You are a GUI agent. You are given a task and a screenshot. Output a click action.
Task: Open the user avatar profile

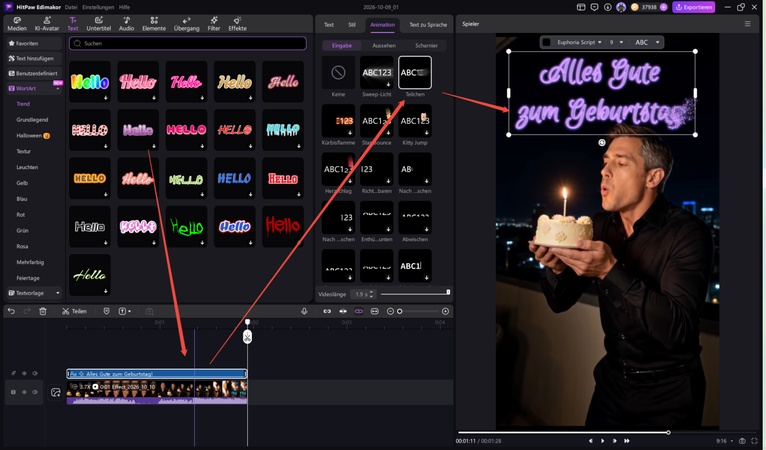(621, 7)
